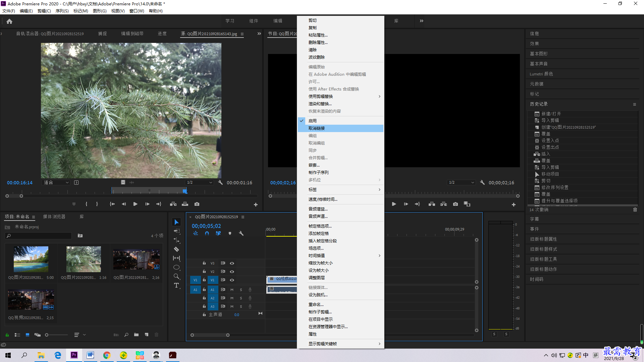
Task: Toggle A1 source patching button
Action: pyautogui.click(x=195, y=290)
